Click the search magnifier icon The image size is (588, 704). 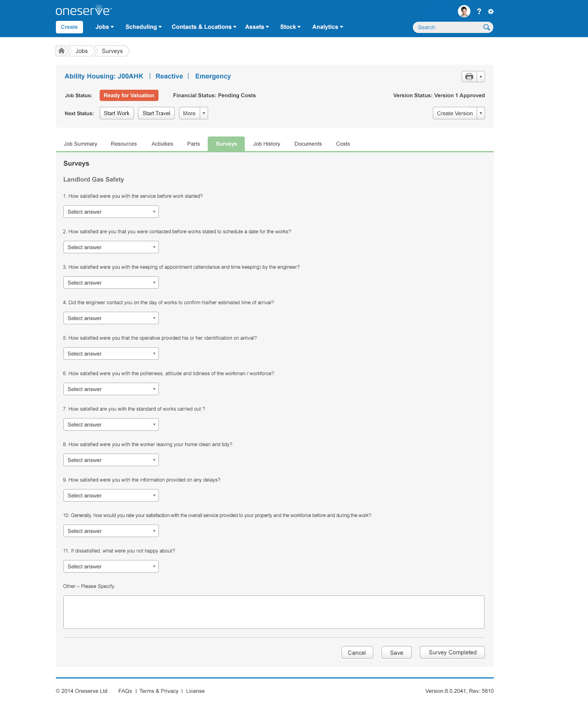point(486,27)
